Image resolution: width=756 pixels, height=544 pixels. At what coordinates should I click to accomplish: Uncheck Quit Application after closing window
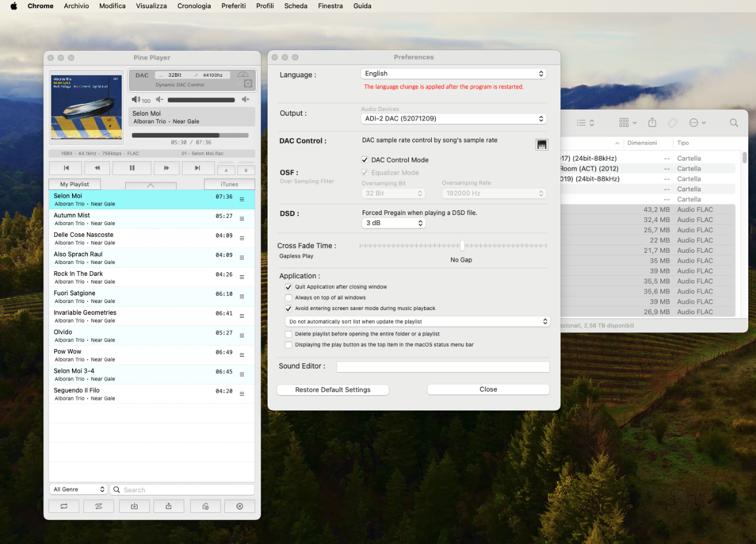point(289,287)
